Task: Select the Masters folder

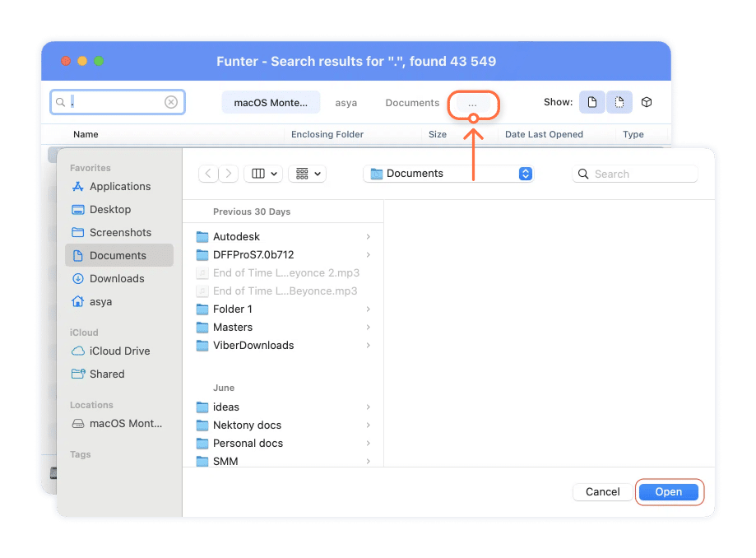Action: pos(284,328)
